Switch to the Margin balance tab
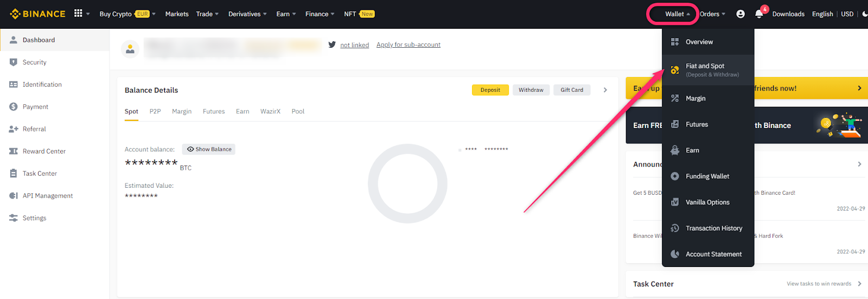This screenshot has width=868, height=299. click(x=182, y=111)
